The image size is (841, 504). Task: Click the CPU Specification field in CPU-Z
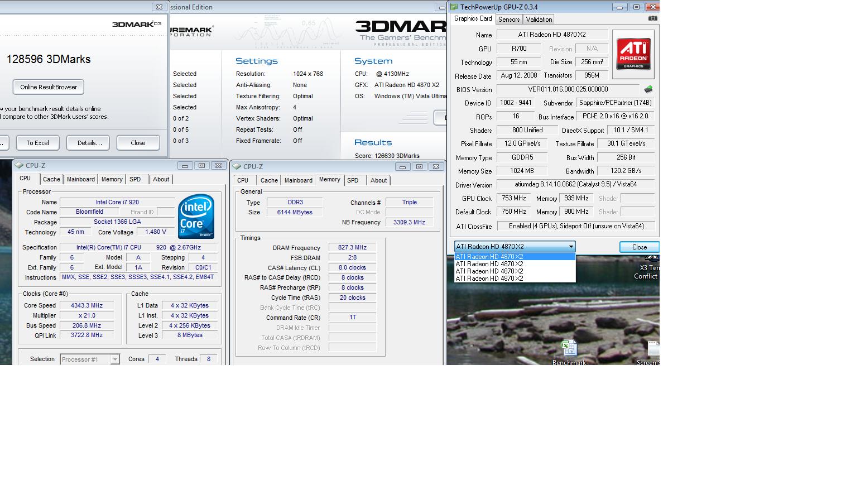pos(138,247)
